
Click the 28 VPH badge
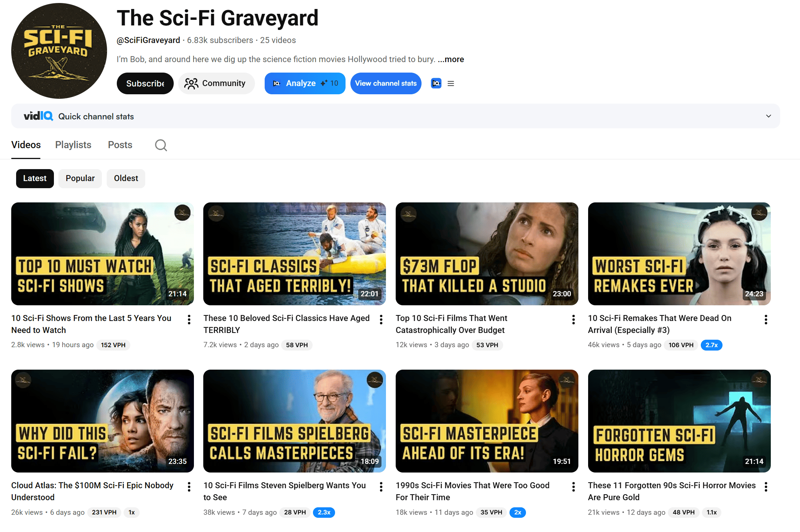point(295,512)
